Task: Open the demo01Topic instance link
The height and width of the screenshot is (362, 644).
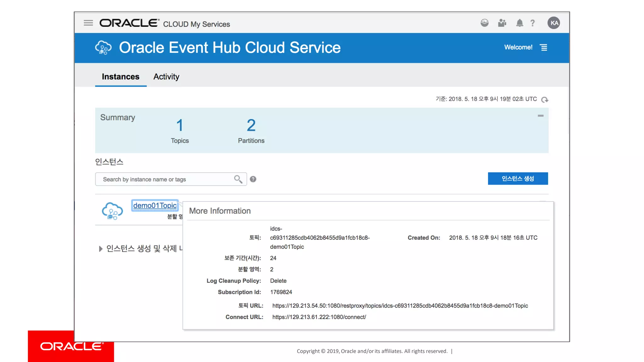Action: (155, 206)
